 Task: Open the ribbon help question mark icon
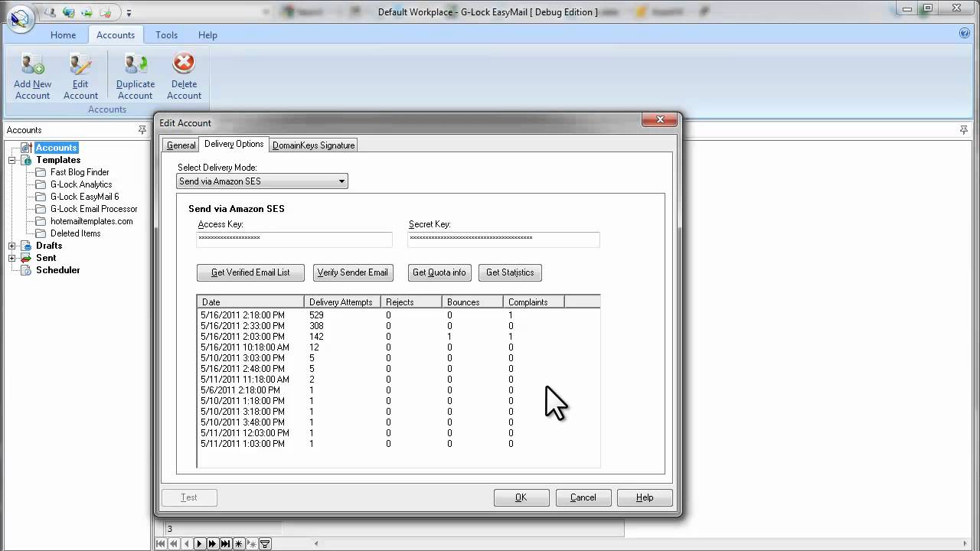(965, 33)
